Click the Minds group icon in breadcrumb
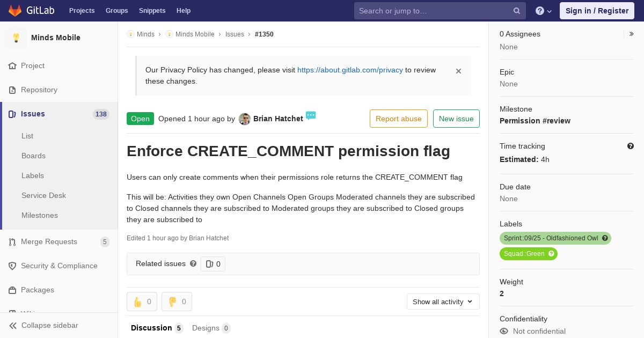The height and width of the screenshot is (338, 644). (x=130, y=34)
